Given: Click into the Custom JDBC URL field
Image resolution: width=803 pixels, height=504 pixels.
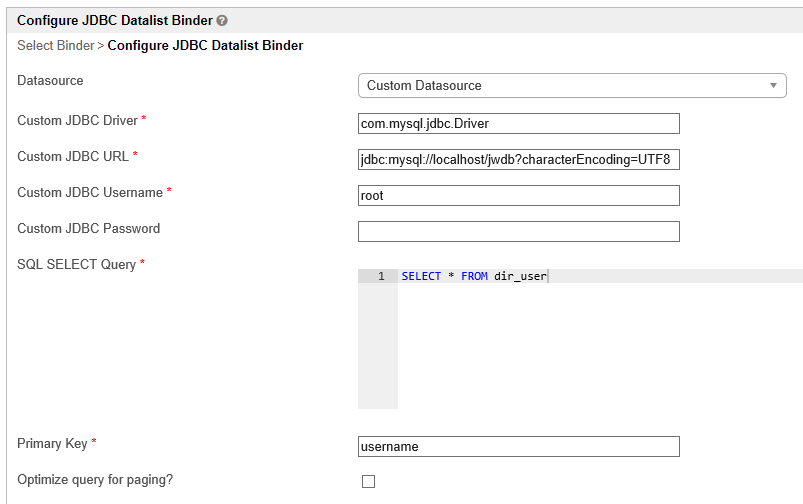Looking at the screenshot, I should tap(518, 159).
